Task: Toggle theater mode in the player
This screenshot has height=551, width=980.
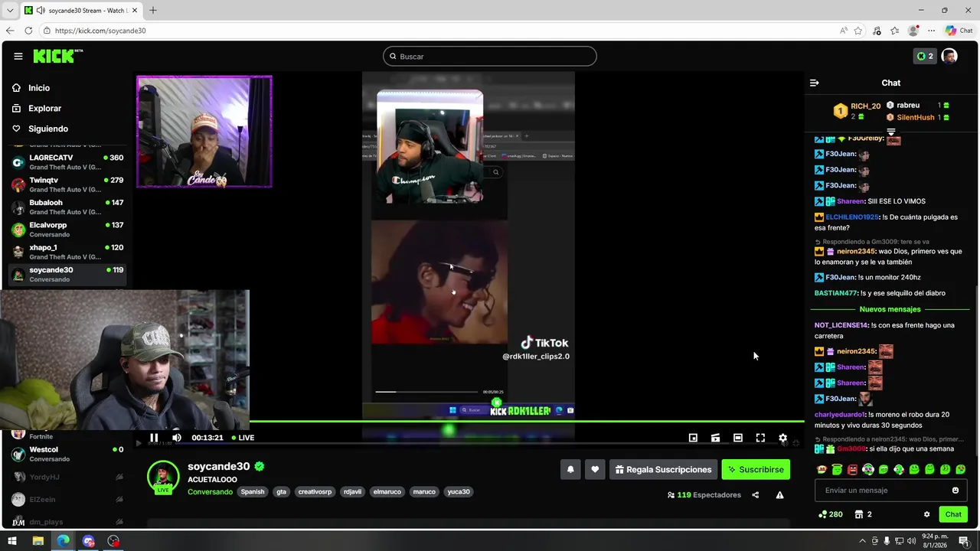Action: point(737,438)
